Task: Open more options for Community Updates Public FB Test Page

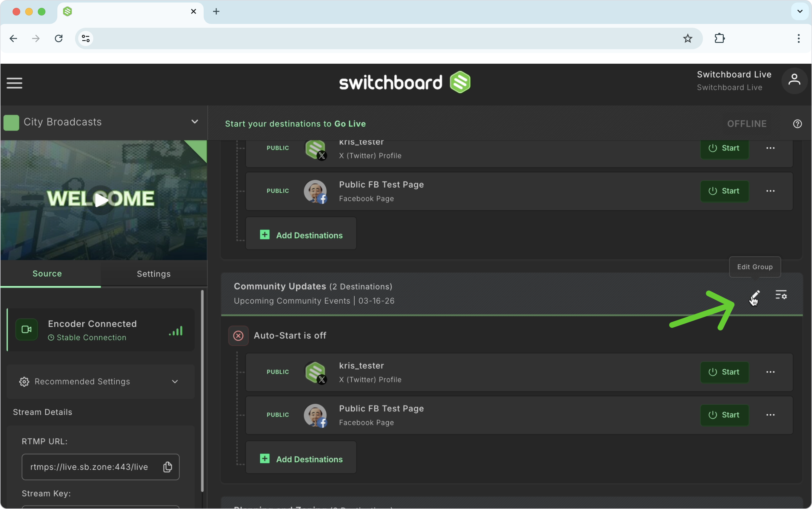Action: [x=770, y=415]
